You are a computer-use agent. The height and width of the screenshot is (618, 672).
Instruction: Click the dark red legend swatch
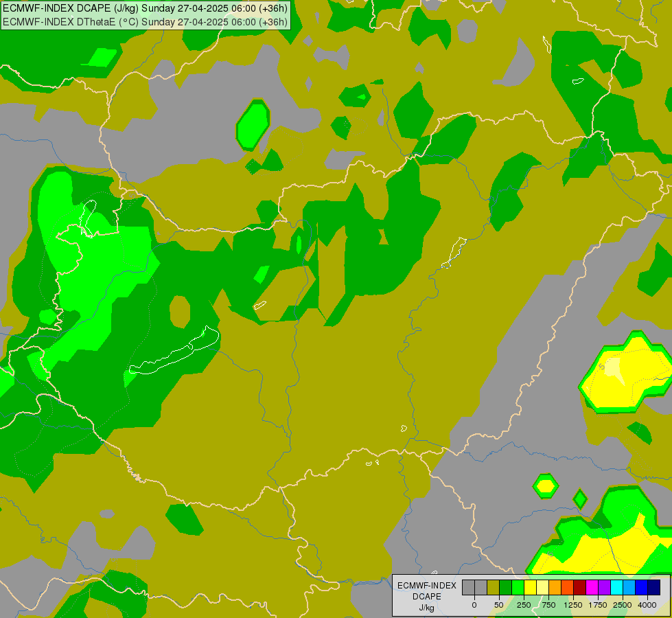pos(580,588)
